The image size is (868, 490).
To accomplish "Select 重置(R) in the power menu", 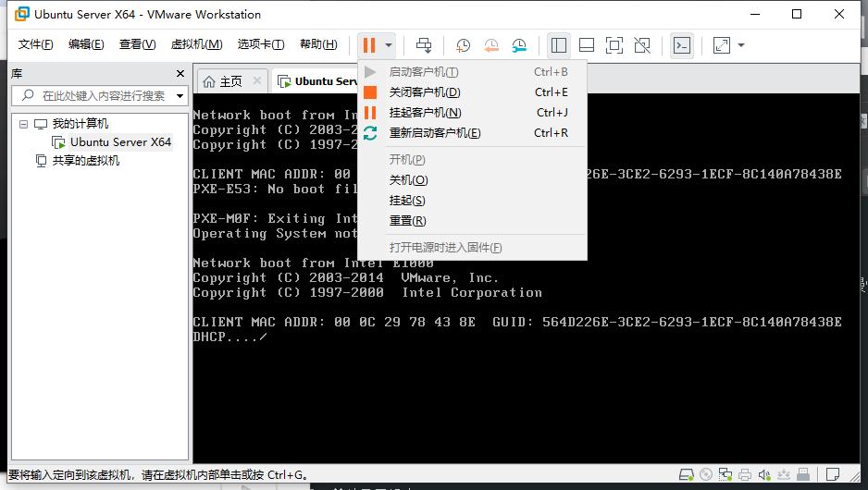I will pos(472,221).
